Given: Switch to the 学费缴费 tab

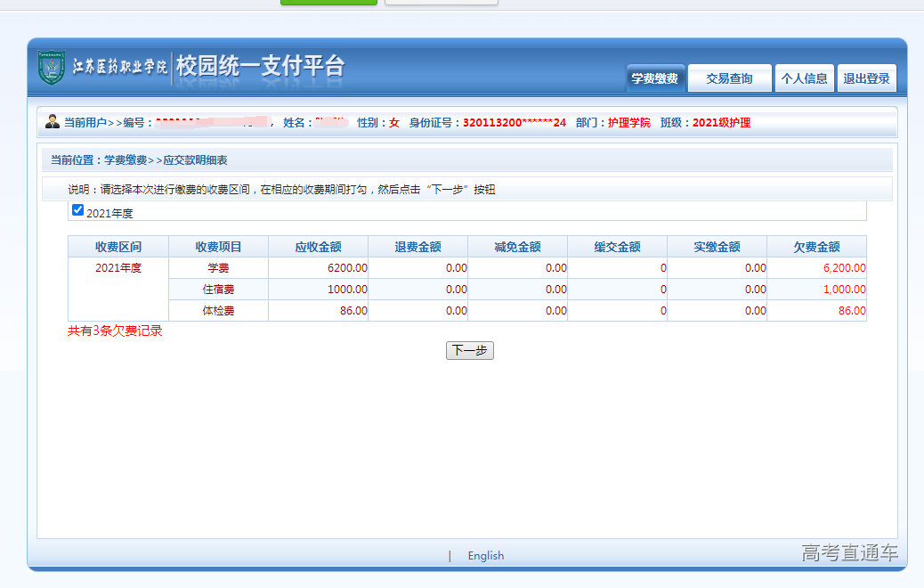Looking at the screenshot, I should [655, 78].
